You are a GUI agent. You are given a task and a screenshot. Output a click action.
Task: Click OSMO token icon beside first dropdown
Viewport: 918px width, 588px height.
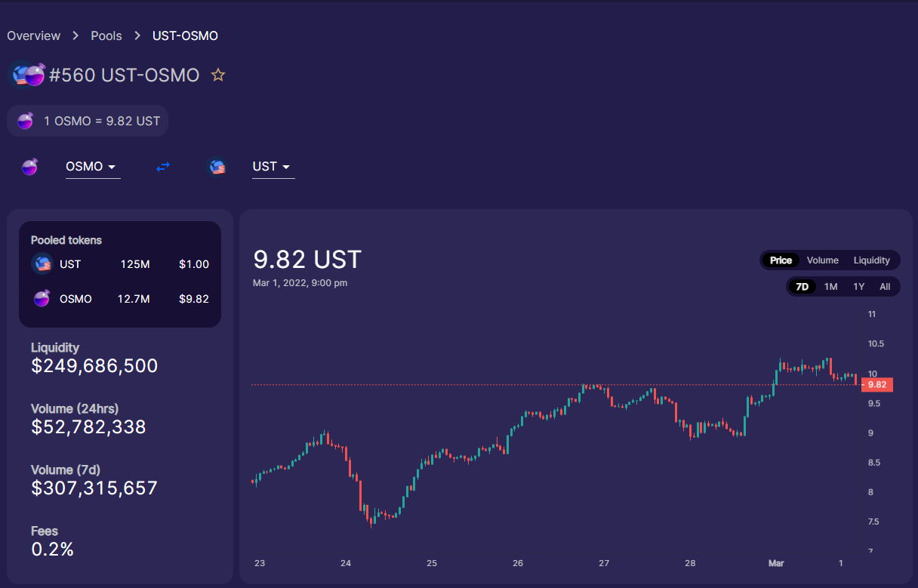pos(29,167)
